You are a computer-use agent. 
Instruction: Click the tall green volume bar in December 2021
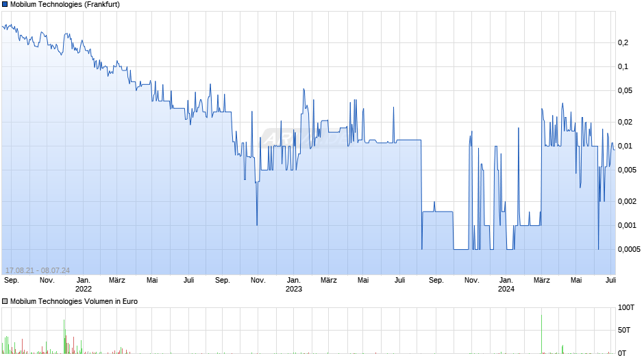64,337
